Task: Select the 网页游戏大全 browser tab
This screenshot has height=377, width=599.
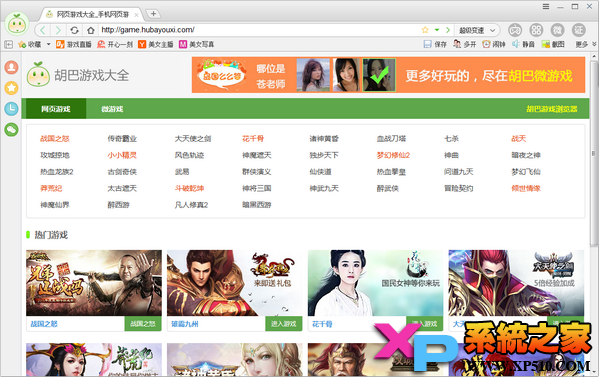Action: [x=92, y=15]
